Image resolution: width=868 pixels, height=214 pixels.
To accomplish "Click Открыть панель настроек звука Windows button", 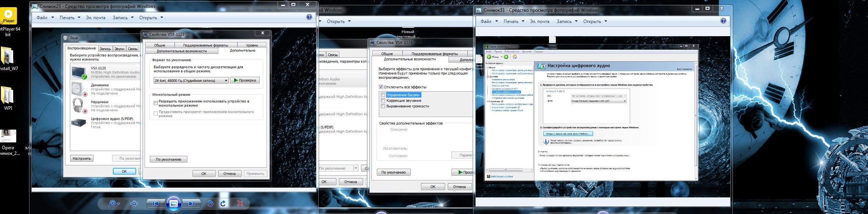I will click(568, 134).
